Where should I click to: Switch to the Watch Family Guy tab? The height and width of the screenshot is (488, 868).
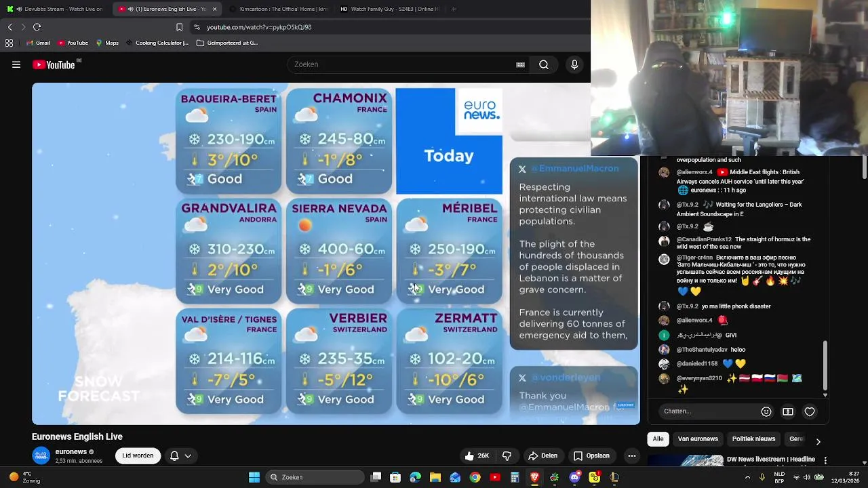coord(389,9)
